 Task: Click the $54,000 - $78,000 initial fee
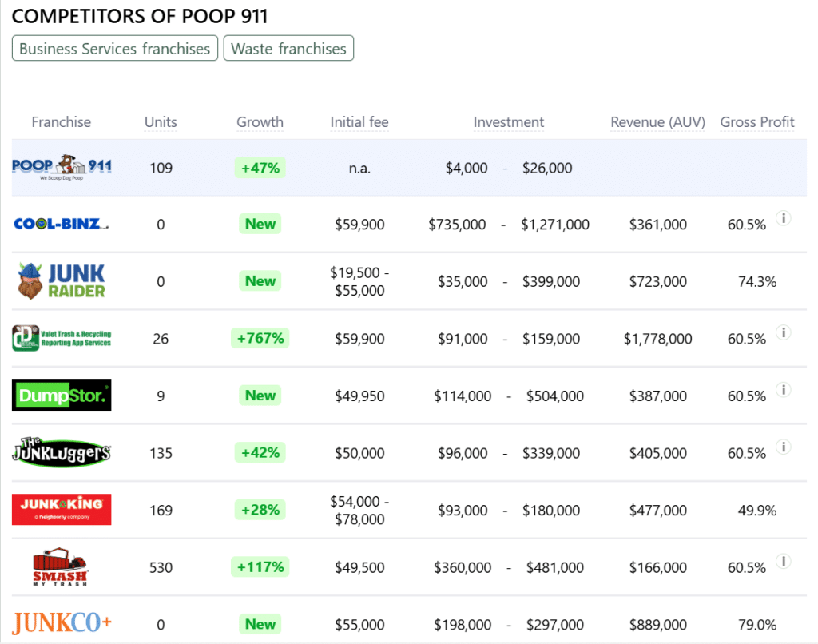359,510
